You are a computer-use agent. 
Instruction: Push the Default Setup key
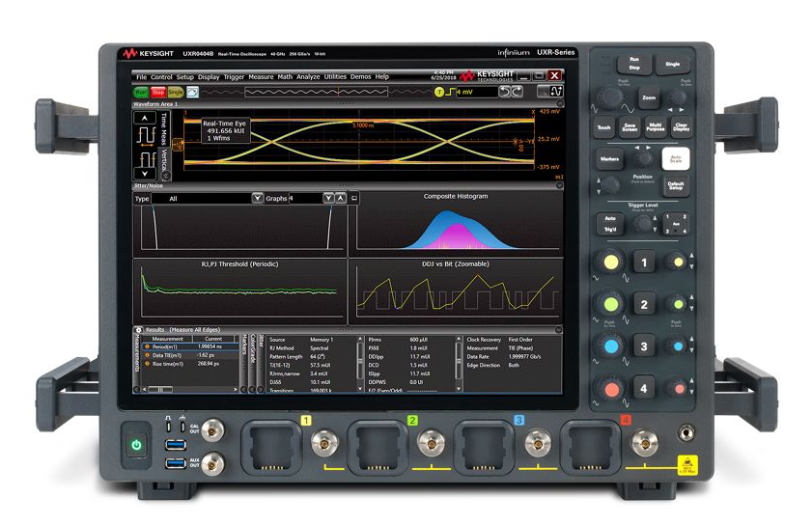pyautogui.click(x=676, y=186)
